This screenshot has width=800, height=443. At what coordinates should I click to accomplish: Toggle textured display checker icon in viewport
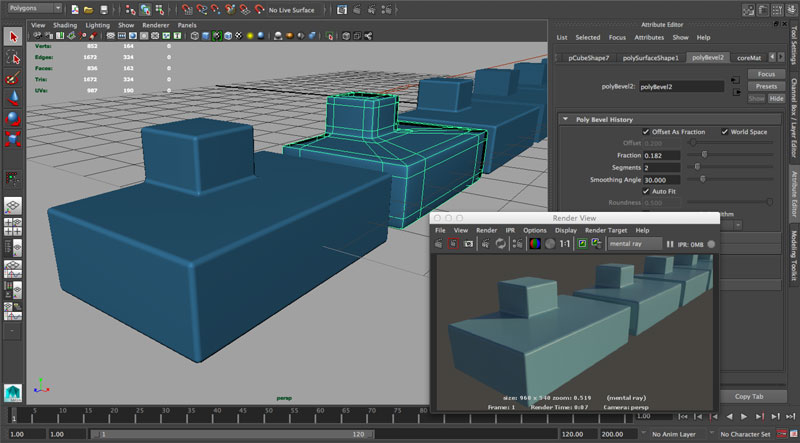point(239,36)
